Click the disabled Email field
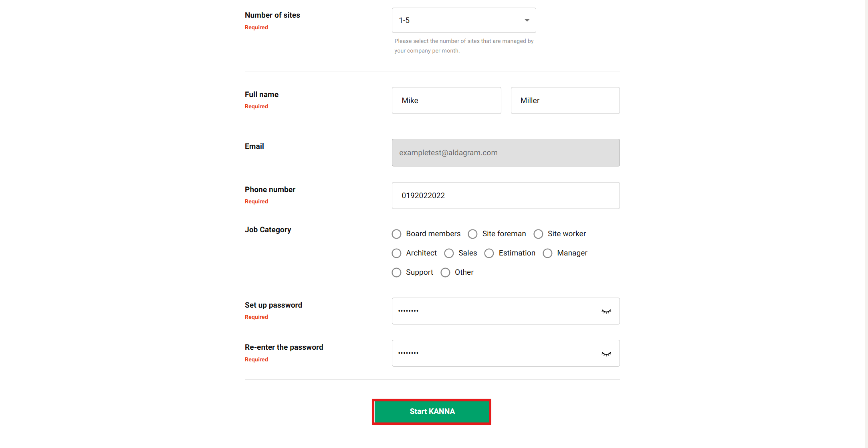The width and height of the screenshot is (868, 448). click(x=505, y=153)
